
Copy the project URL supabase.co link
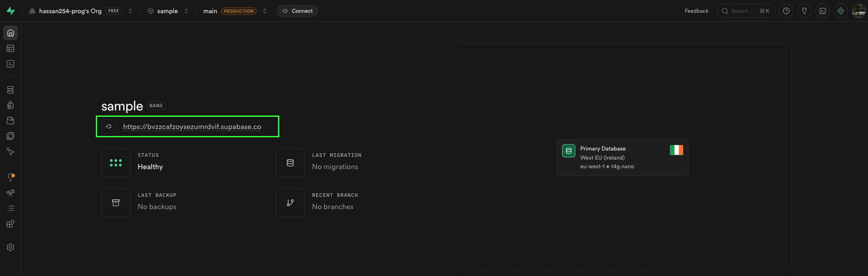(x=192, y=127)
